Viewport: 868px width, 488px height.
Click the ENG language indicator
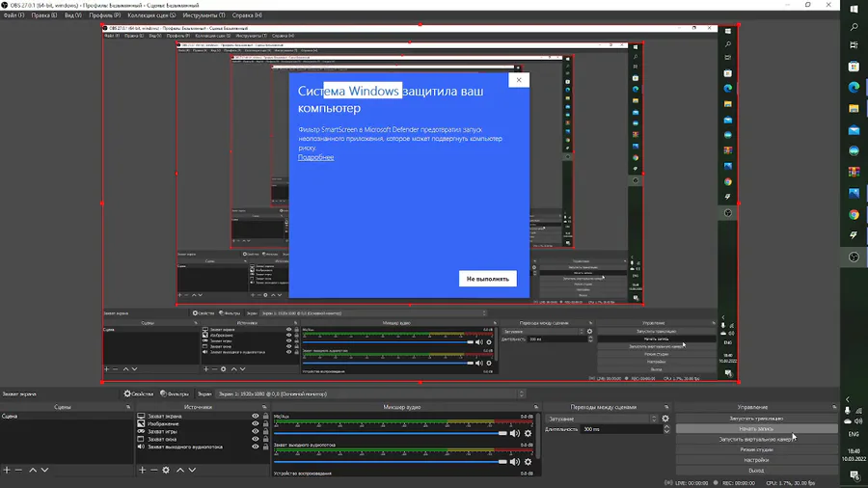pyautogui.click(x=854, y=434)
